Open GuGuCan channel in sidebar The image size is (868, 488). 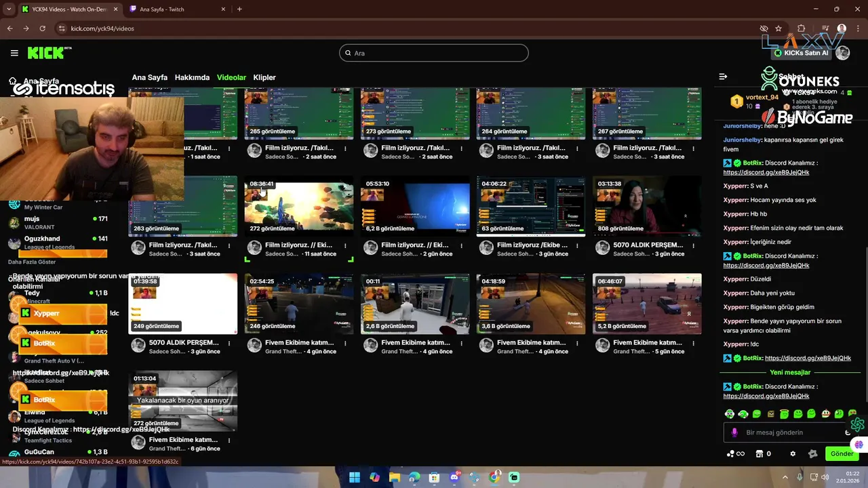pyautogui.click(x=58, y=452)
